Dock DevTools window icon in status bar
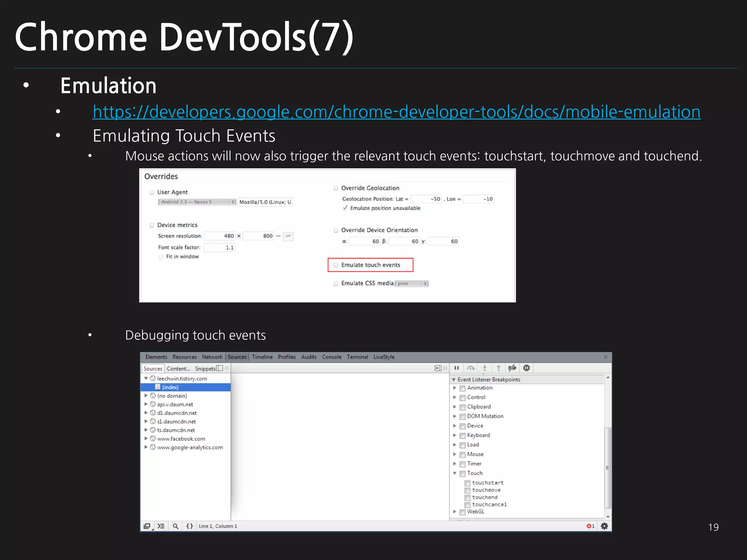This screenshot has width=747, height=560. 147,526
